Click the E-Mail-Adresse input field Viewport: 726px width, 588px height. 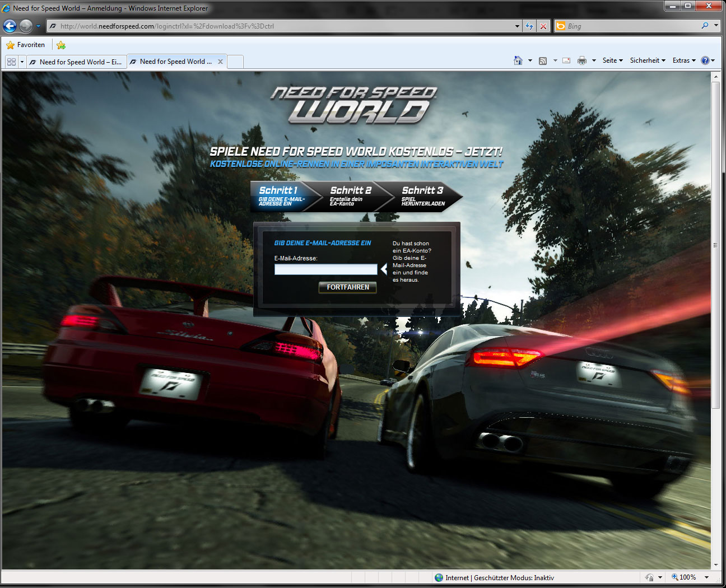point(325,269)
